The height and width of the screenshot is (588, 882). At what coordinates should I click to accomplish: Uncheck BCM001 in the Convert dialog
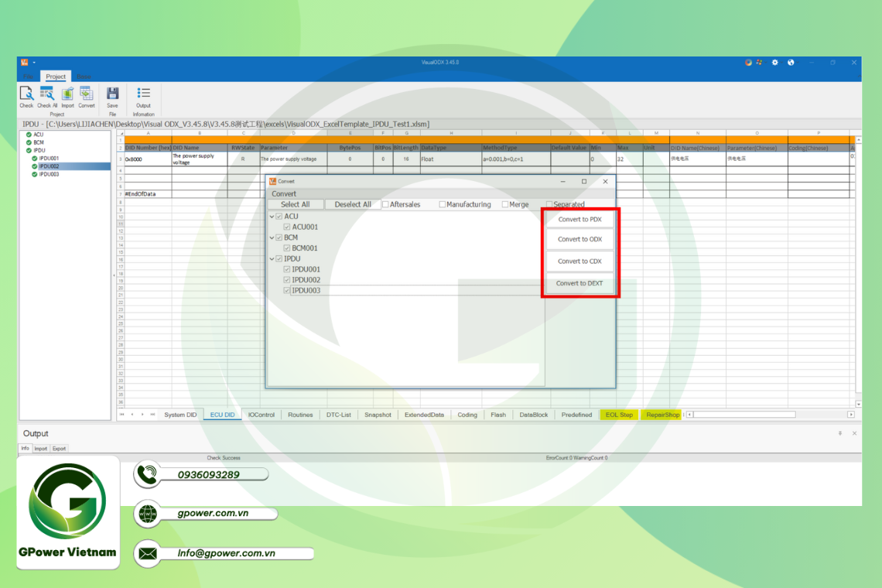pyautogui.click(x=287, y=248)
